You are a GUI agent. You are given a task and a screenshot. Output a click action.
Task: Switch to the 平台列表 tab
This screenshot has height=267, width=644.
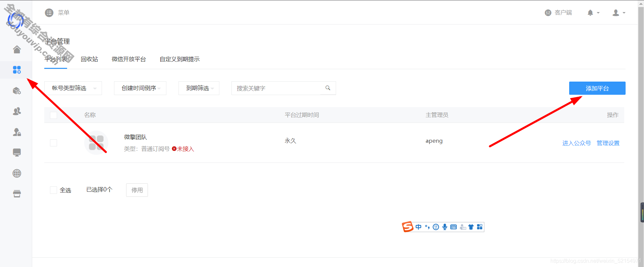tap(56, 59)
